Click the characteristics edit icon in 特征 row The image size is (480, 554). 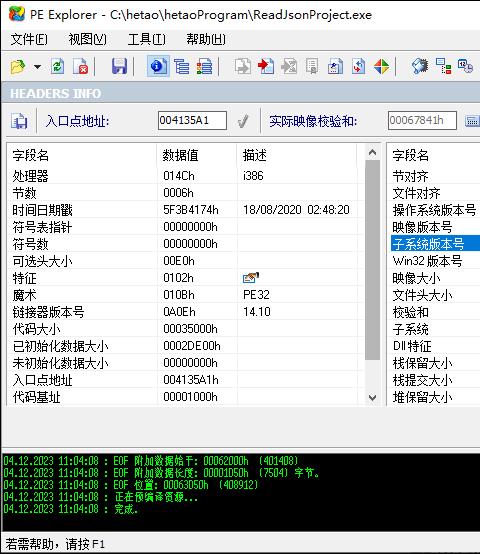pos(251,278)
